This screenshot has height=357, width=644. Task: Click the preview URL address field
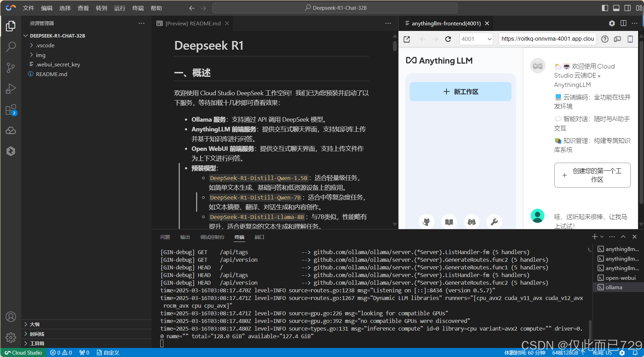(548, 39)
